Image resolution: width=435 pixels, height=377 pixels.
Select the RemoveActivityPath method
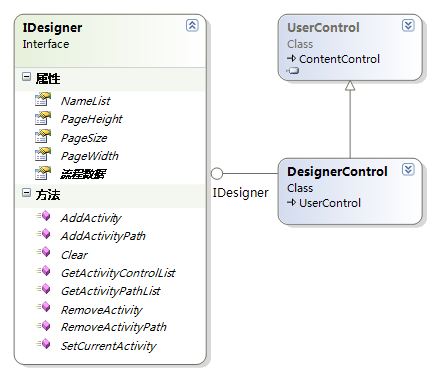114,327
